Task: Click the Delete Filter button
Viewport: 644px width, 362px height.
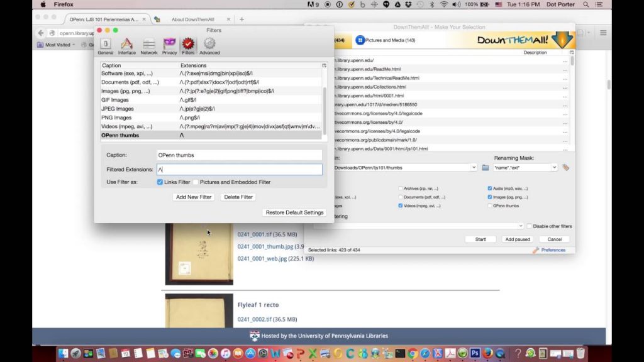Action: [x=238, y=197]
